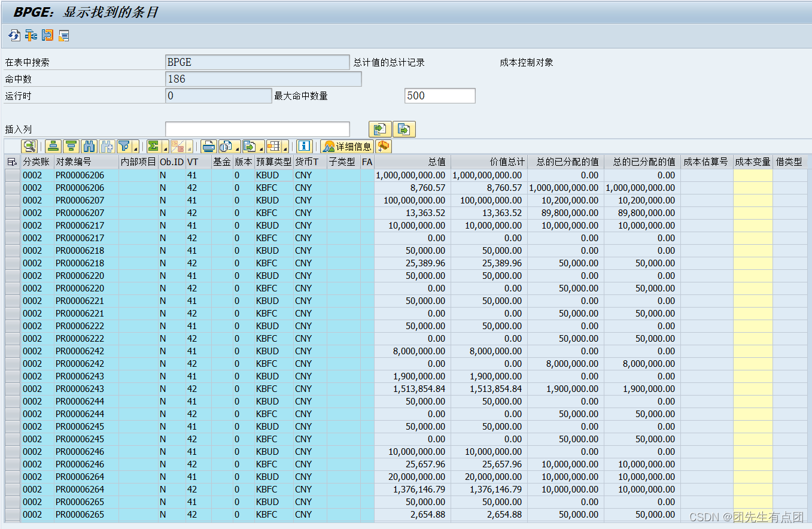The height and width of the screenshot is (529, 812).
Task: Display table info via the i icon
Action: [304, 147]
